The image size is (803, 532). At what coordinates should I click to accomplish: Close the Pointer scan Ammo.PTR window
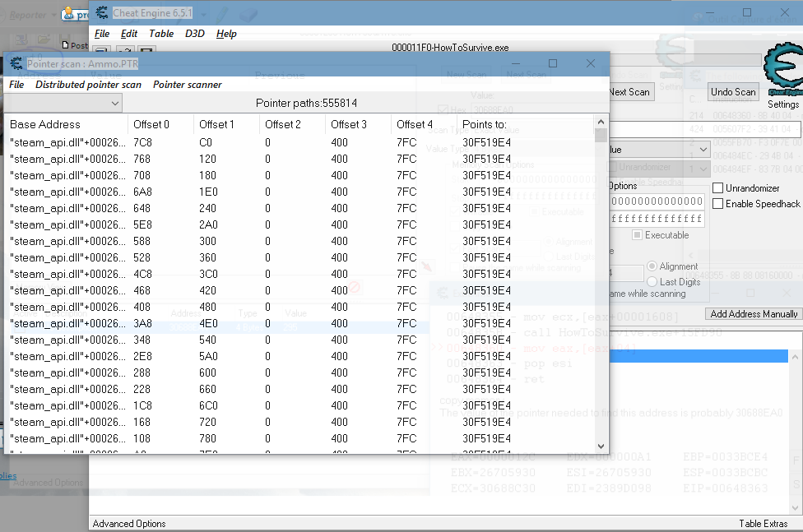(x=591, y=63)
